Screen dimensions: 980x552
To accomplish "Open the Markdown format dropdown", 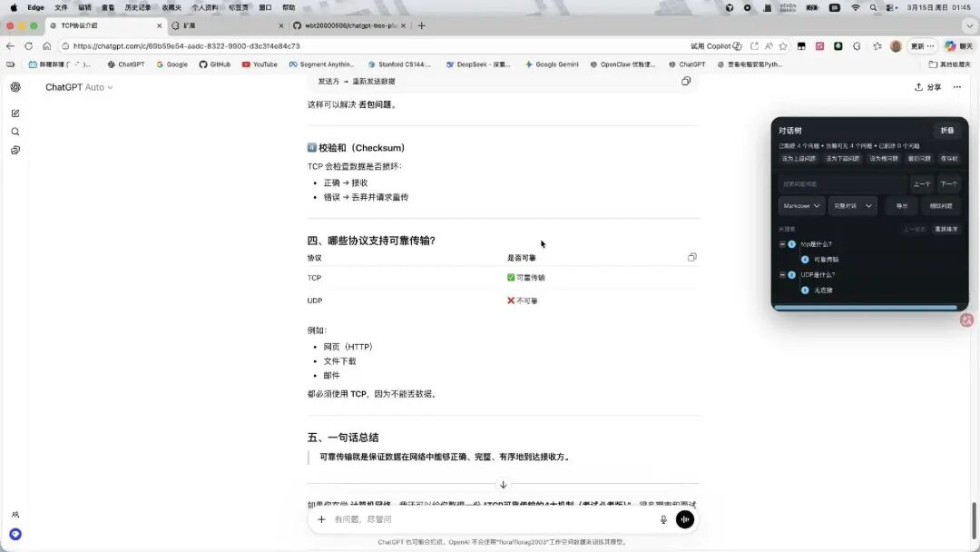I will tap(800, 205).
